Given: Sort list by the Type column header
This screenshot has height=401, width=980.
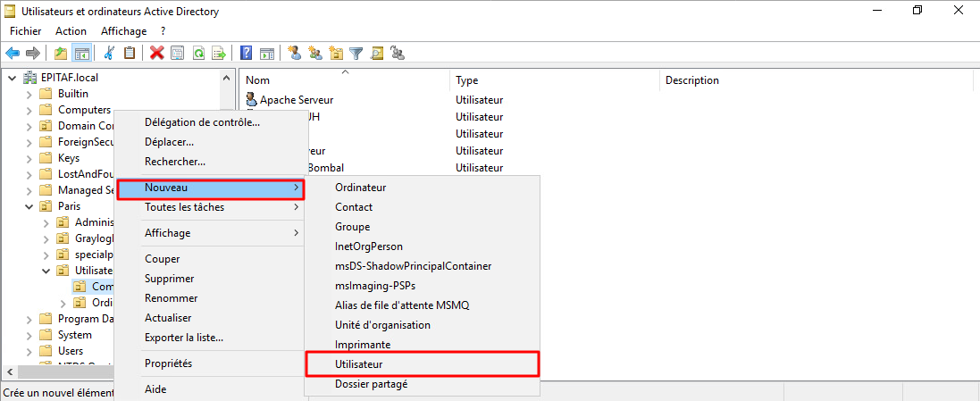Looking at the screenshot, I should click(467, 80).
